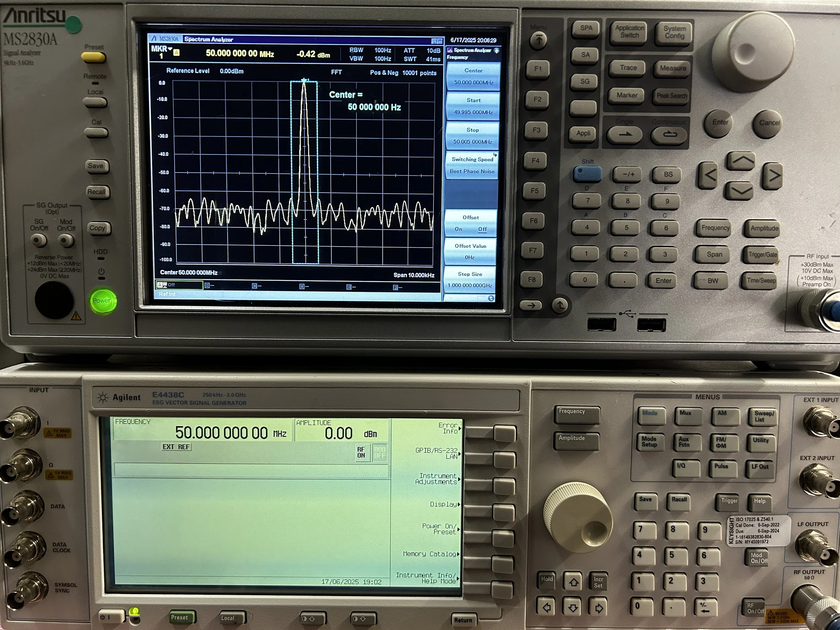Tap the F4 function key
Screen dimensions: 840x630
tap(536, 161)
